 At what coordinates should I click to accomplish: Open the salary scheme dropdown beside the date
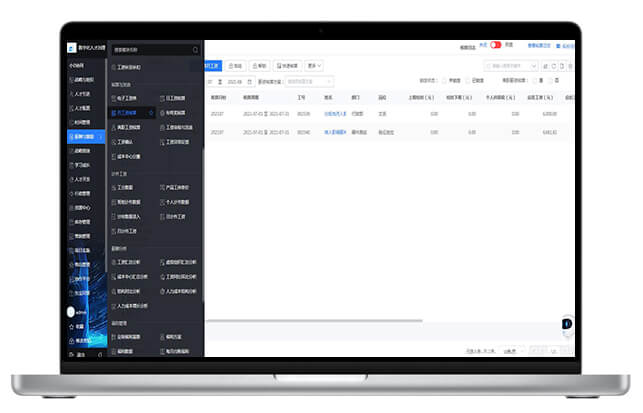[x=307, y=81]
